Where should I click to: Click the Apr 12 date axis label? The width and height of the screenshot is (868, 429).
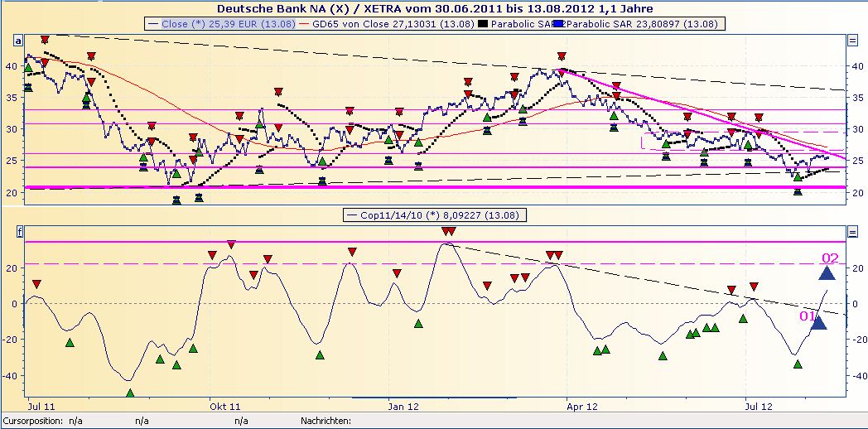click(583, 406)
